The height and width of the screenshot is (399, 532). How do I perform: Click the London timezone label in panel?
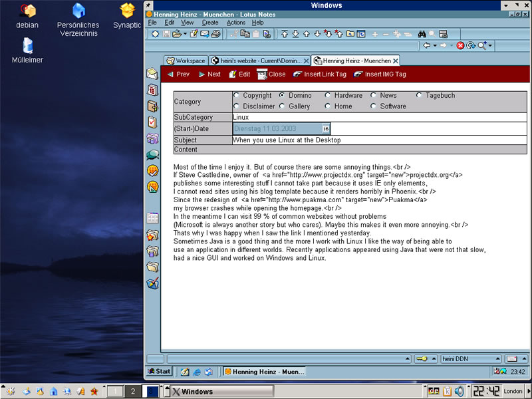(513, 391)
